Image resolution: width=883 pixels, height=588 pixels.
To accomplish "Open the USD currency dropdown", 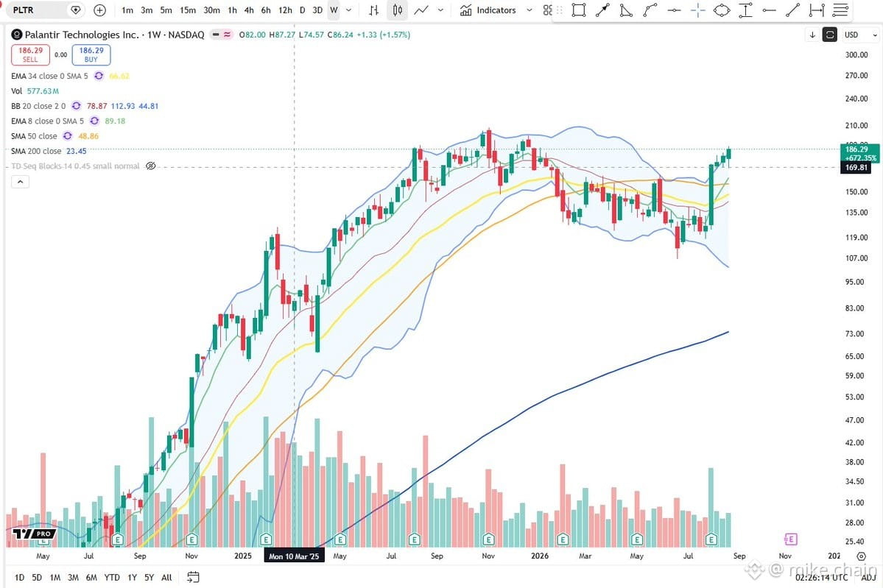I will point(860,35).
